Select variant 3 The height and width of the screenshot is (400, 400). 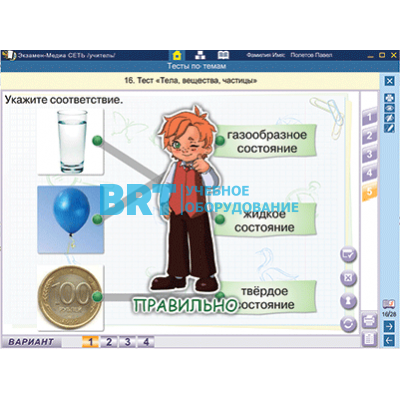[127, 342]
